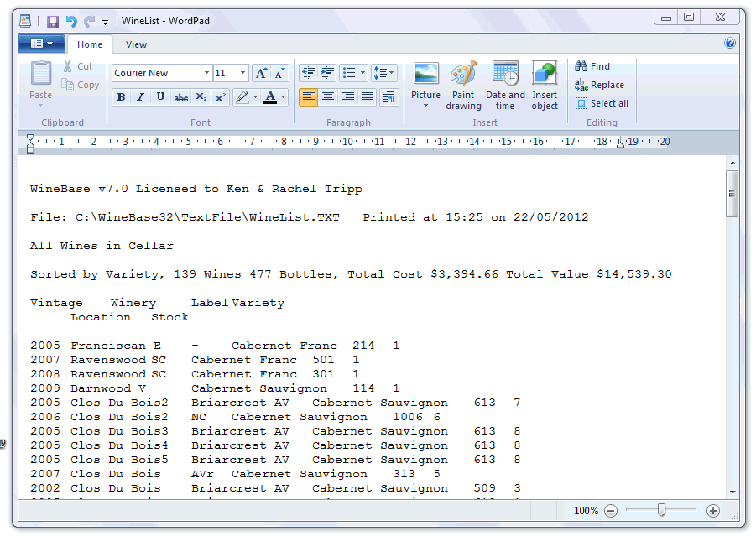Open the line spacing dropdown
This screenshot has width=756, height=536.
tap(383, 73)
